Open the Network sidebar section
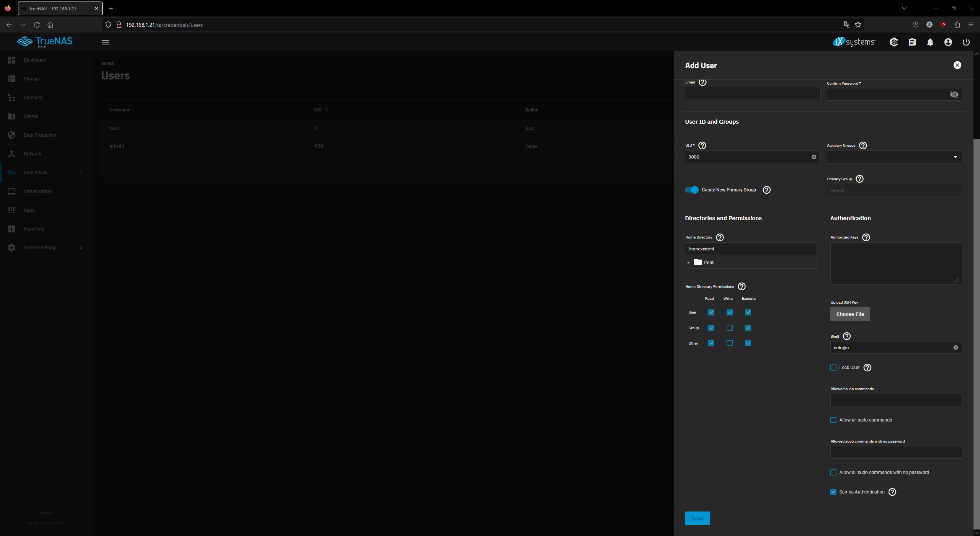 coord(32,154)
